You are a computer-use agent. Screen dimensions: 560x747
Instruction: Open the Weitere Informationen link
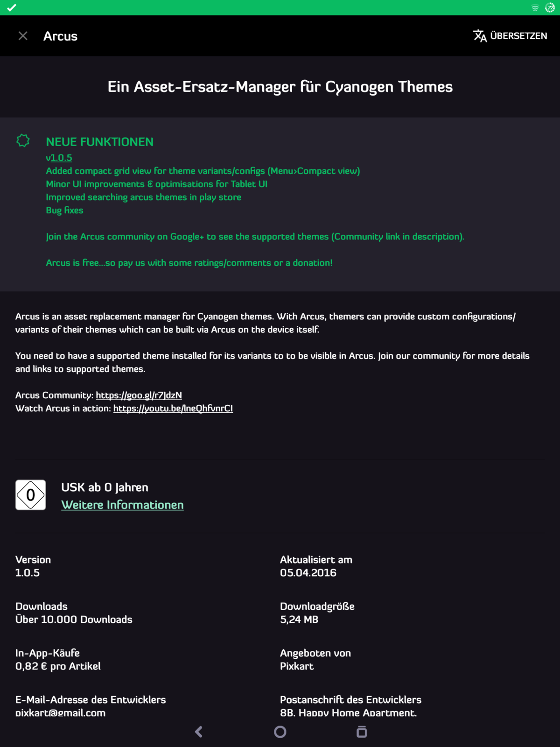point(122,505)
